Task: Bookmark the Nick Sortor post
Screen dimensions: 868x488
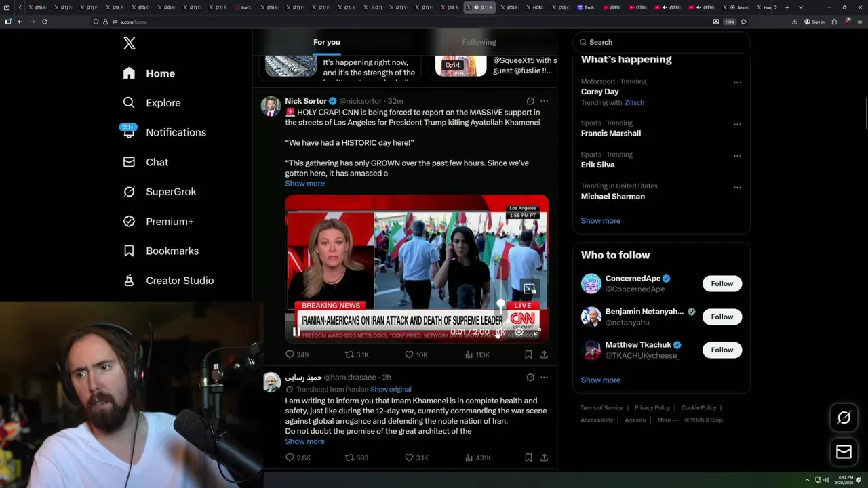Action: coord(528,354)
